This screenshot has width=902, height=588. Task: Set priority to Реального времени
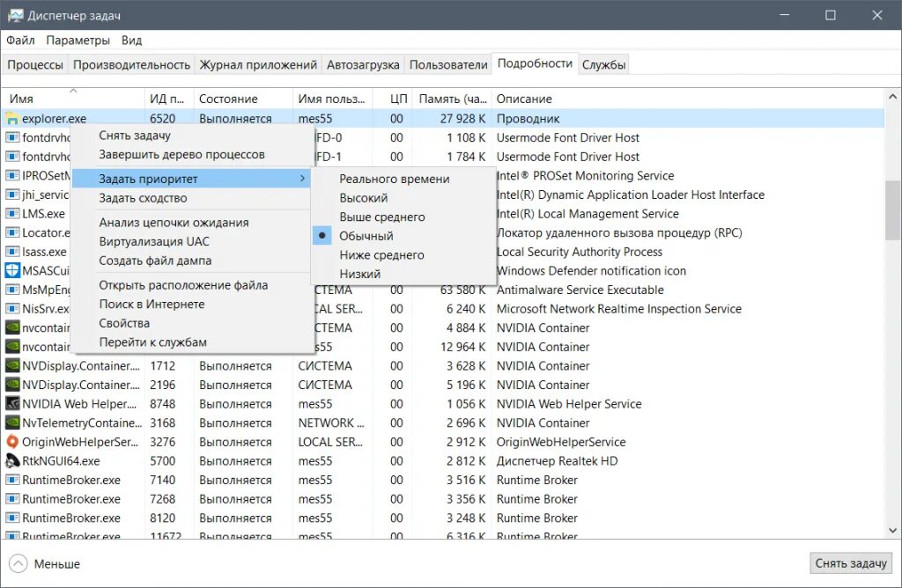[x=394, y=179]
